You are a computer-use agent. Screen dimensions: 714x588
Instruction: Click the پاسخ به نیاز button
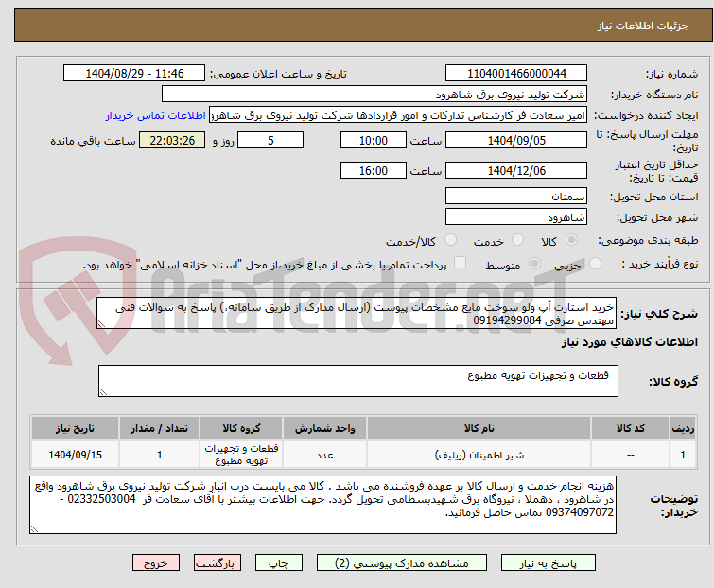pyautogui.click(x=549, y=563)
